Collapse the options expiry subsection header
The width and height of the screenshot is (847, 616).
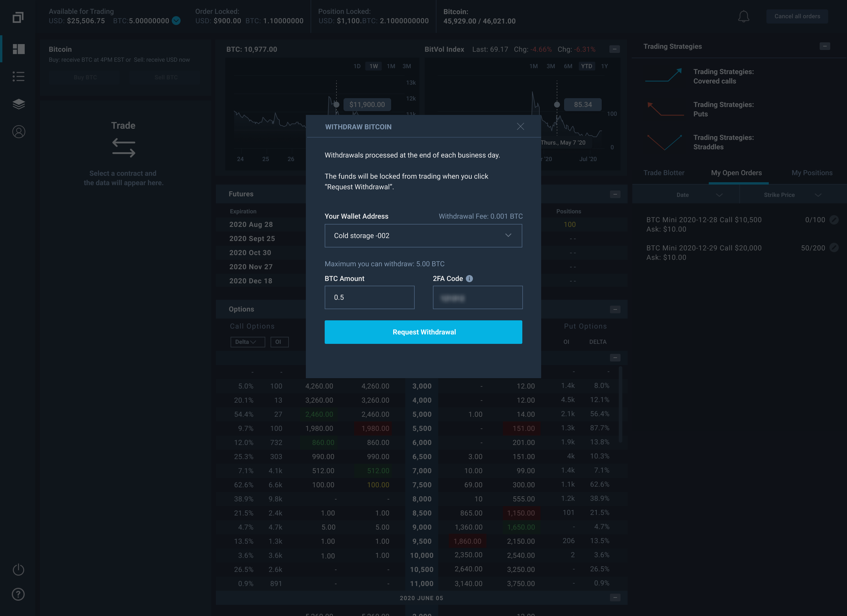pyautogui.click(x=615, y=358)
